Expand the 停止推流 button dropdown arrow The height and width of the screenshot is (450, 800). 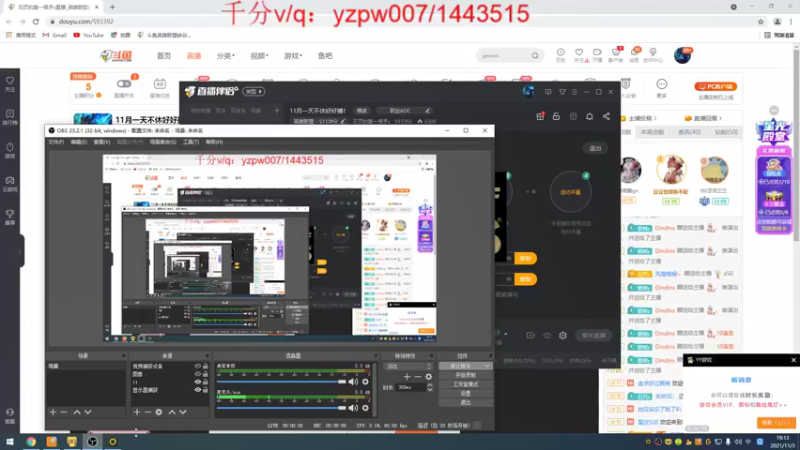(x=487, y=366)
